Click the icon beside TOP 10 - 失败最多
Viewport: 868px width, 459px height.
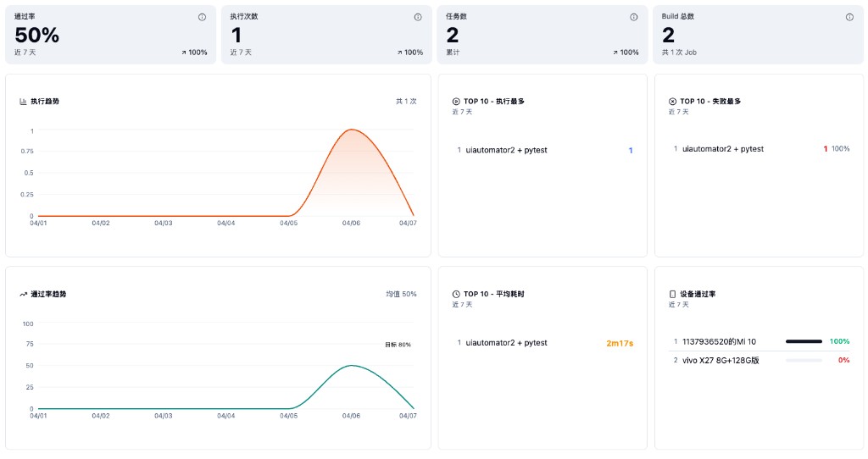672,102
